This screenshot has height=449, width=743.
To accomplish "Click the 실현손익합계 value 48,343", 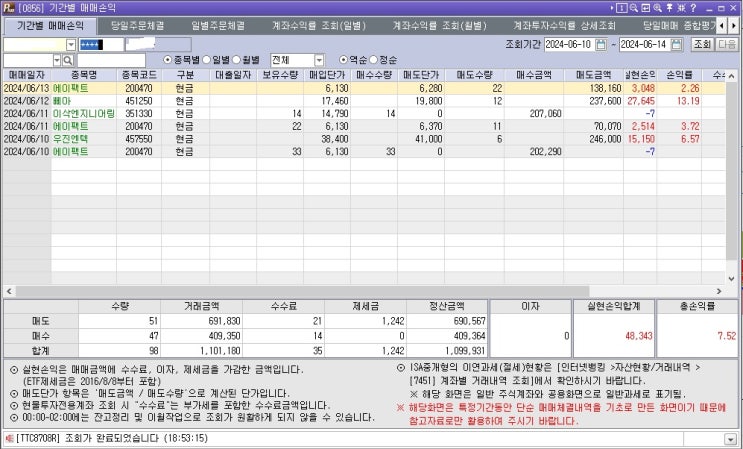I will (639, 336).
